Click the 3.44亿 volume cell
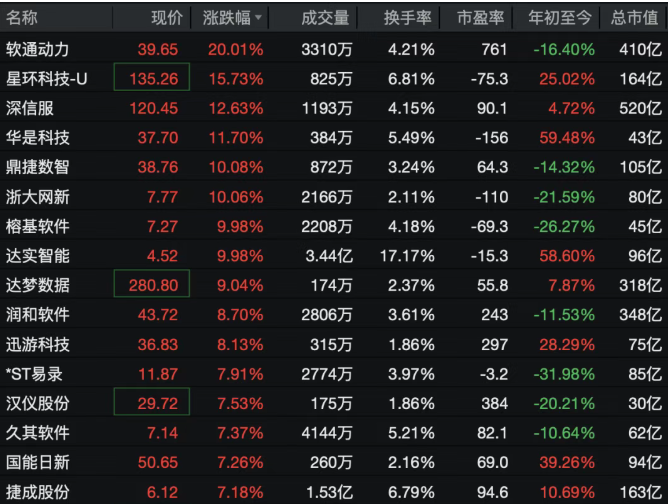This screenshot has height=504, width=668. click(x=329, y=256)
